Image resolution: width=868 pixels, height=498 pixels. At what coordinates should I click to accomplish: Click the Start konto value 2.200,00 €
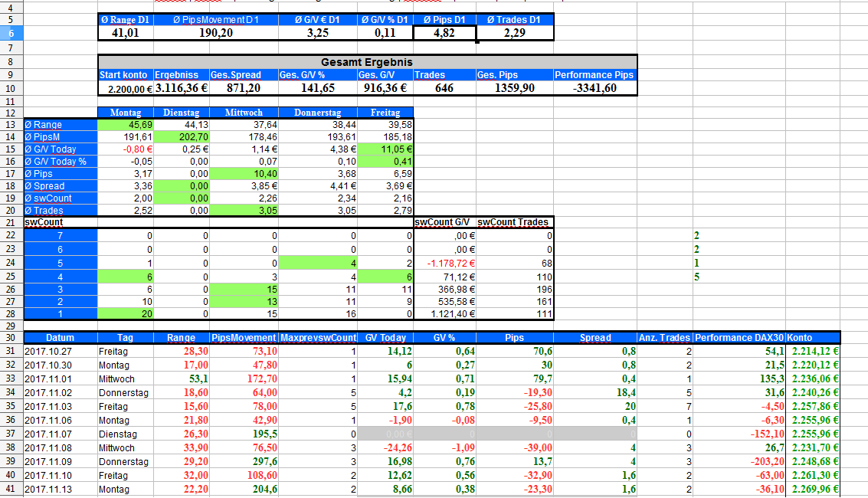pyautogui.click(x=126, y=88)
